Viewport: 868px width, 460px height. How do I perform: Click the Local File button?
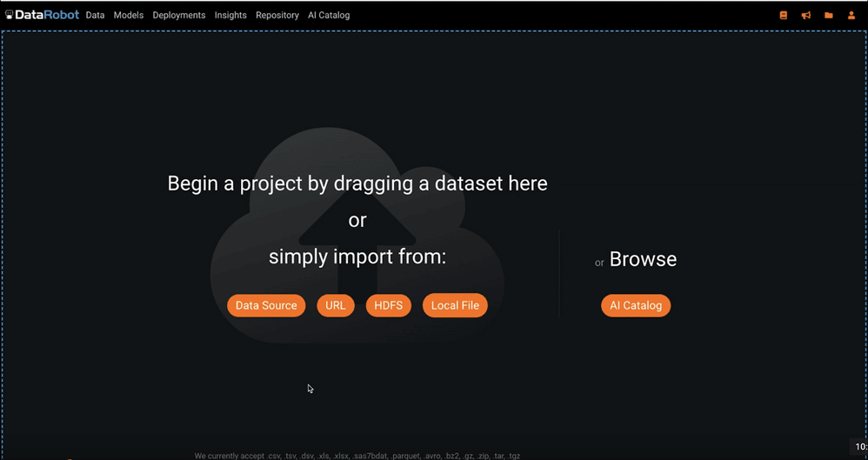(x=455, y=305)
